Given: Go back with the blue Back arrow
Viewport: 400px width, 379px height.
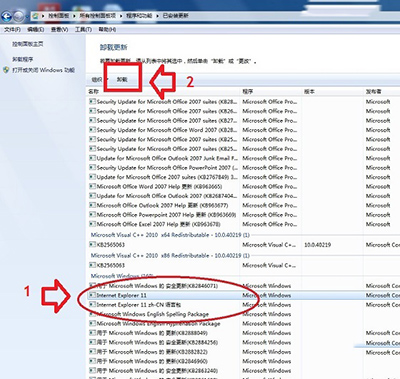Looking at the screenshot, I should [6, 16].
